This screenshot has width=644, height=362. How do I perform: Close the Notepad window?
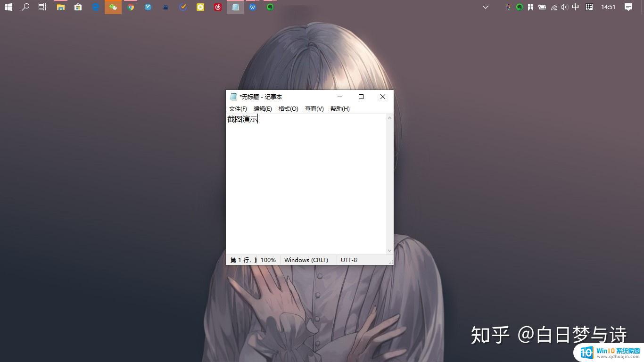(383, 97)
